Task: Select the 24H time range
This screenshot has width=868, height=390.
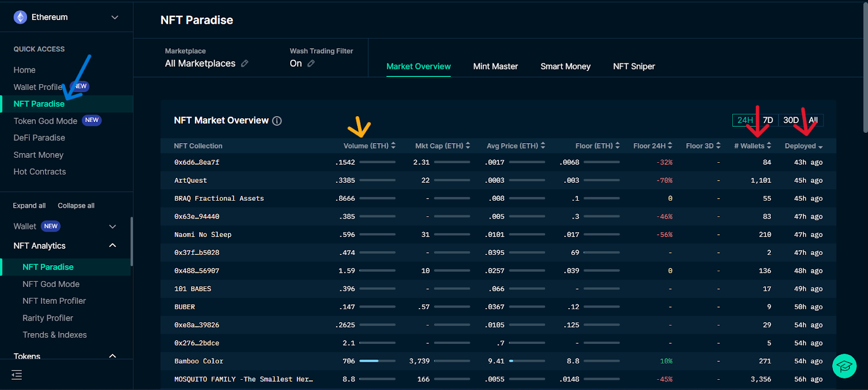Action: (x=745, y=120)
